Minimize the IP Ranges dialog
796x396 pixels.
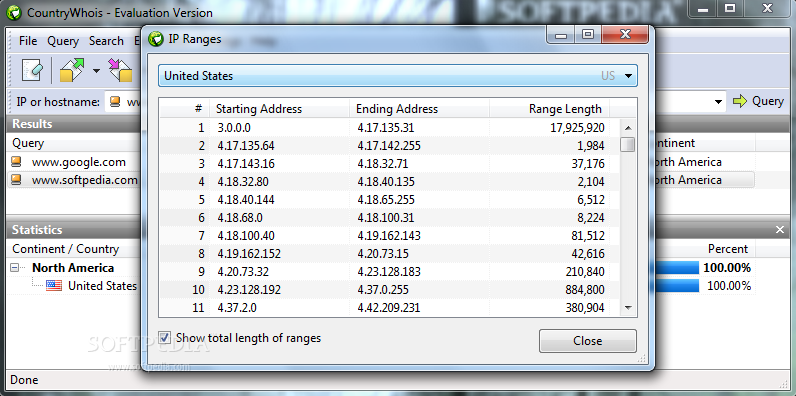click(560, 35)
